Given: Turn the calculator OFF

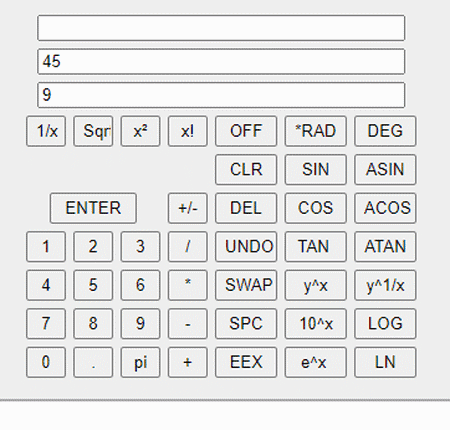Looking at the screenshot, I should click(x=246, y=131).
